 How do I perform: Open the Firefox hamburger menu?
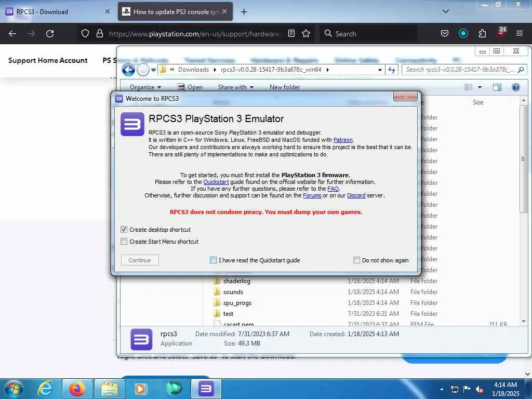coord(520,33)
